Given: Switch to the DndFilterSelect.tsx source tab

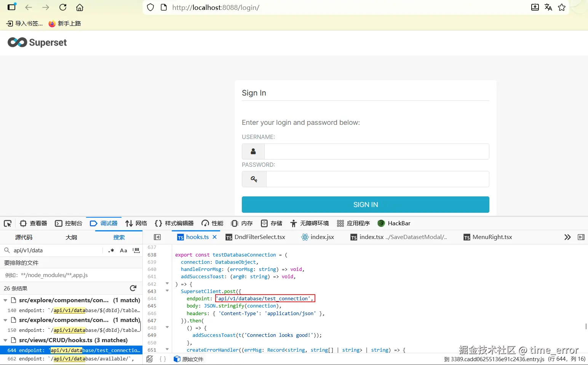Looking at the screenshot, I should [x=260, y=237].
